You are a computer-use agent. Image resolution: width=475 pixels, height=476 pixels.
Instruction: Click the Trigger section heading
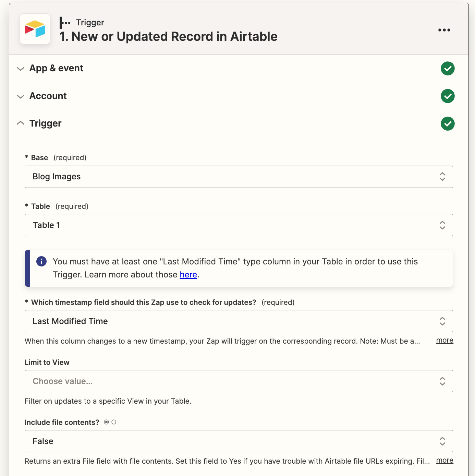(x=45, y=123)
